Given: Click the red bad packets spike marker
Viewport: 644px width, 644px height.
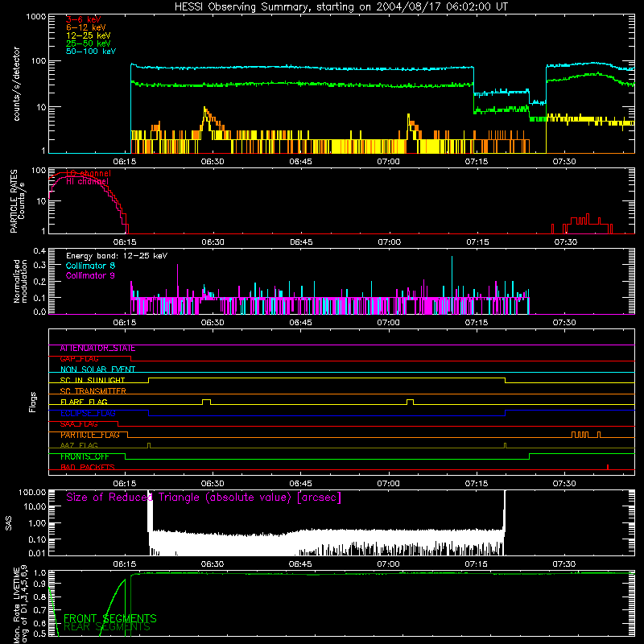Looking at the screenshot, I should click(x=608, y=467).
